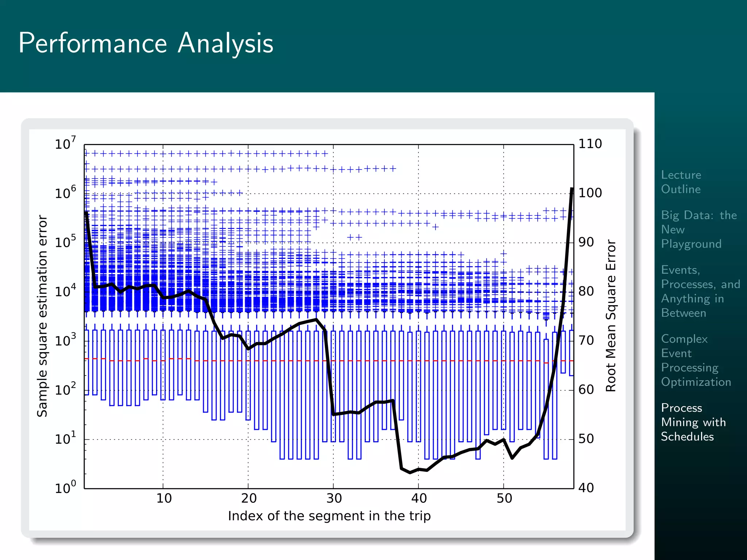Click the x-axis tick label 40
Screen dimensions: 747x560
coord(419,498)
